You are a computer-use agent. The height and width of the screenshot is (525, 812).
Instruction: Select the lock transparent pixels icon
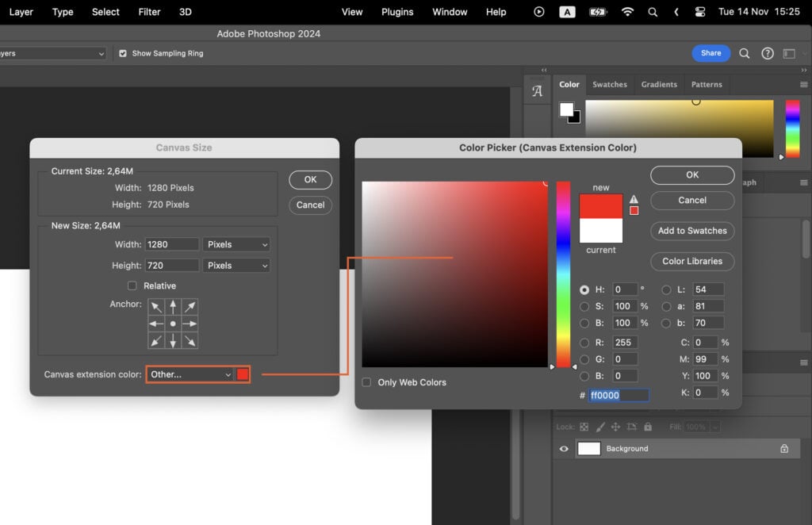(584, 427)
